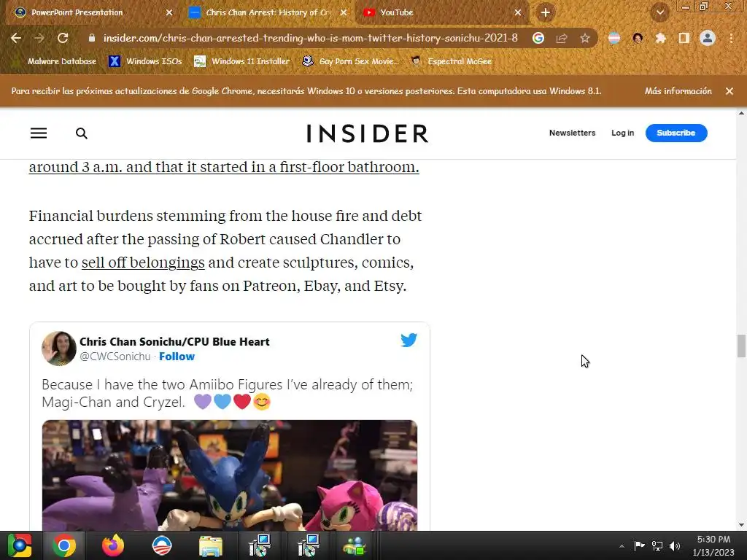747x560 pixels.
Task: Open File Explorer from the taskbar
Action: pyautogui.click(x=211, y=545)
